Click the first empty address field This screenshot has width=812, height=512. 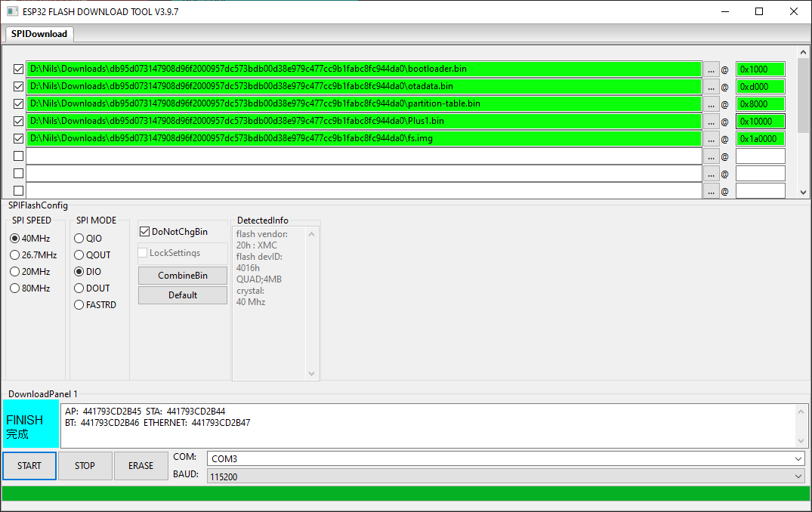(760, 156)
